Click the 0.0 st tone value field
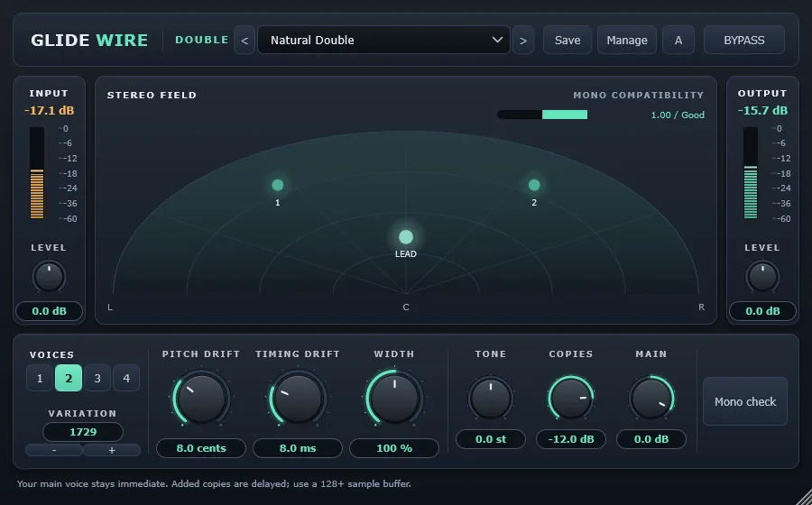Screen dimensions: 812x505 tap(491, 439)
